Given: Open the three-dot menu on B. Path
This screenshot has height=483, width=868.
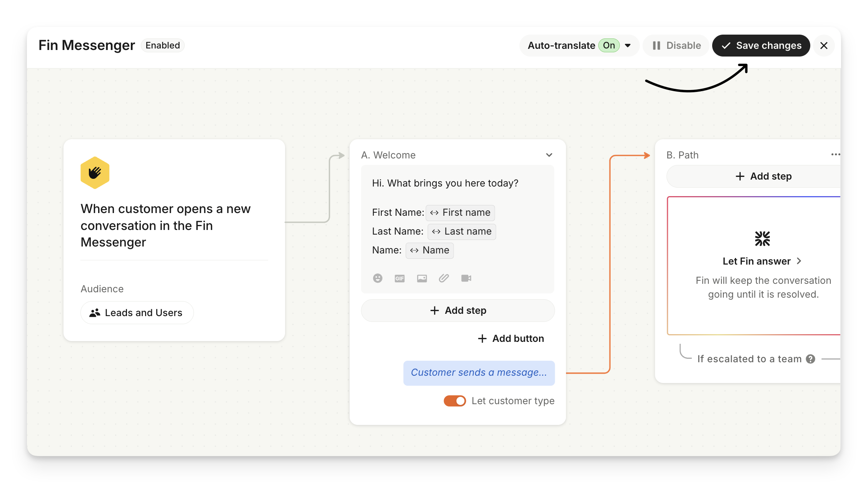Looking at the screenshot, I should 835,155.
